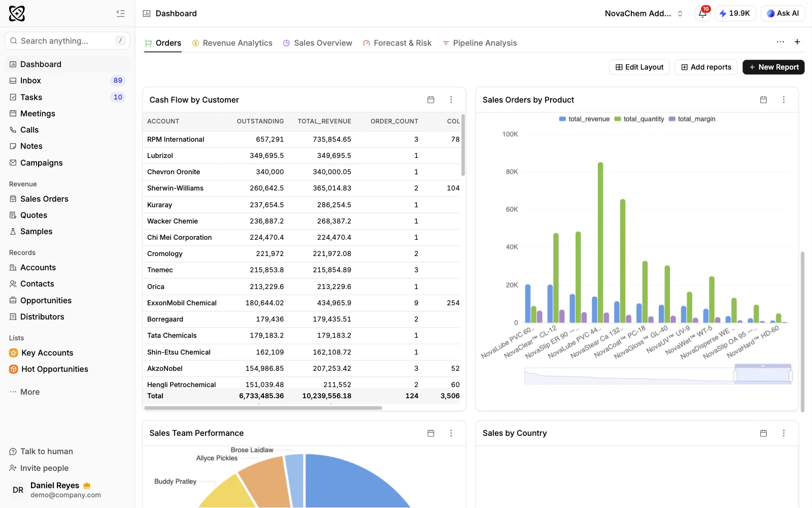812x508 pixels.
Task: Open options menu on Sales Orders by Product
Action: 784,100
